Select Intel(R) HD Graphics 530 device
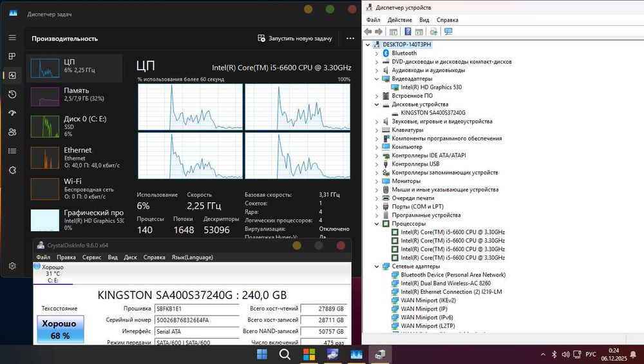Image resolution: width=644 pixels, height=364 pixels. tap(431, 87)
